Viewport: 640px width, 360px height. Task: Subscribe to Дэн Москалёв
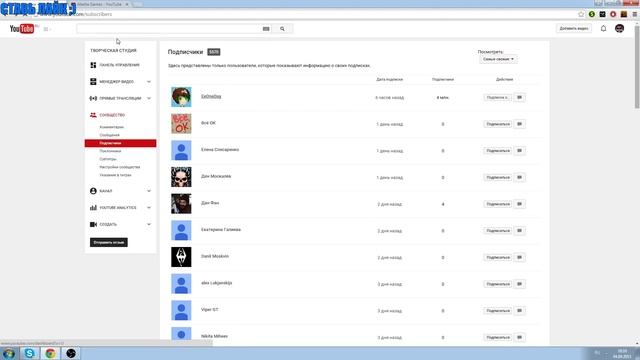click(498, 177)
